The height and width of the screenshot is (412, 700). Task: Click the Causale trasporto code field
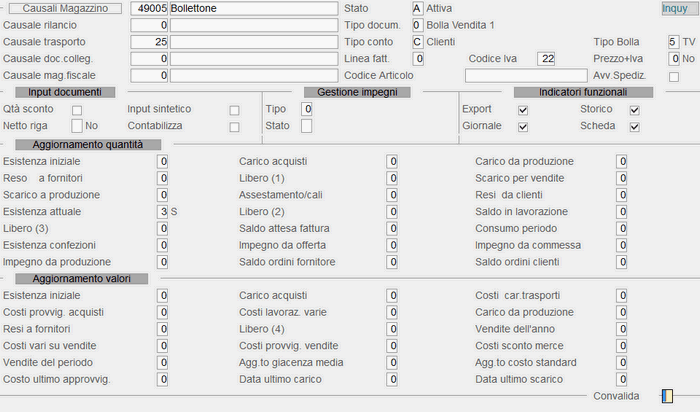click(149, 42)
